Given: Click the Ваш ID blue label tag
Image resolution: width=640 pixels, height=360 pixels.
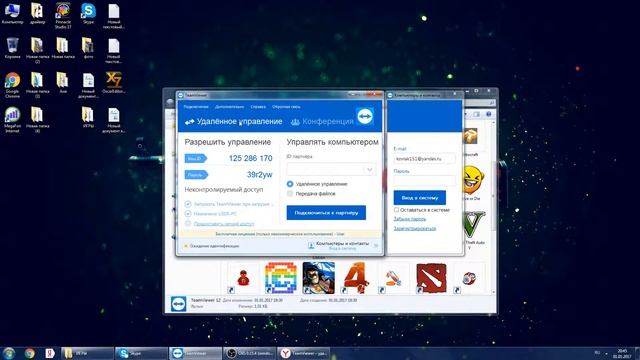Looking at the screenshot, I should [196, 158].
